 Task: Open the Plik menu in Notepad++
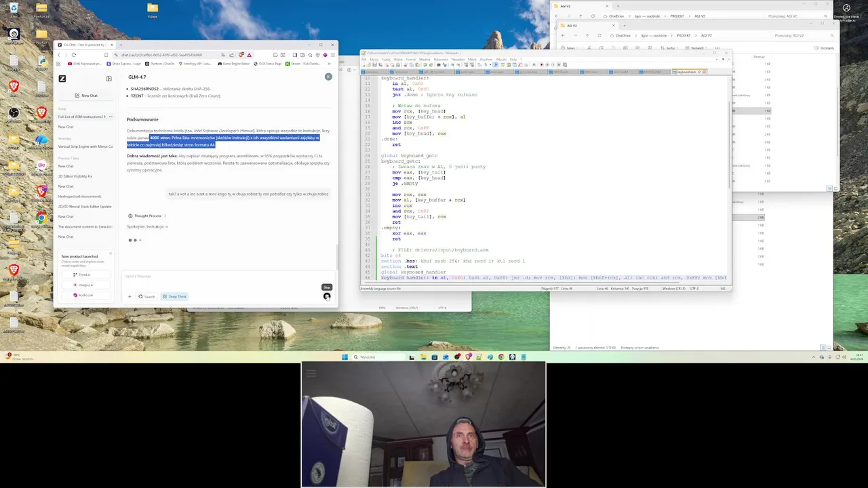(363, 59)
